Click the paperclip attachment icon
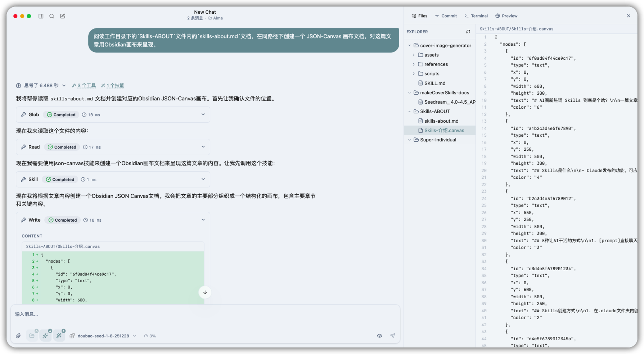Viewport: 644px width, 354px height. pyautogui.click(x=18, y=336)
